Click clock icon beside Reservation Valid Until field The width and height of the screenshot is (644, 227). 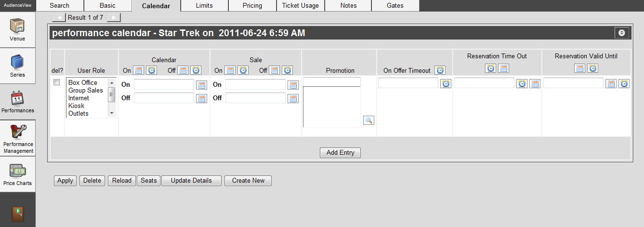coord(624,84)
